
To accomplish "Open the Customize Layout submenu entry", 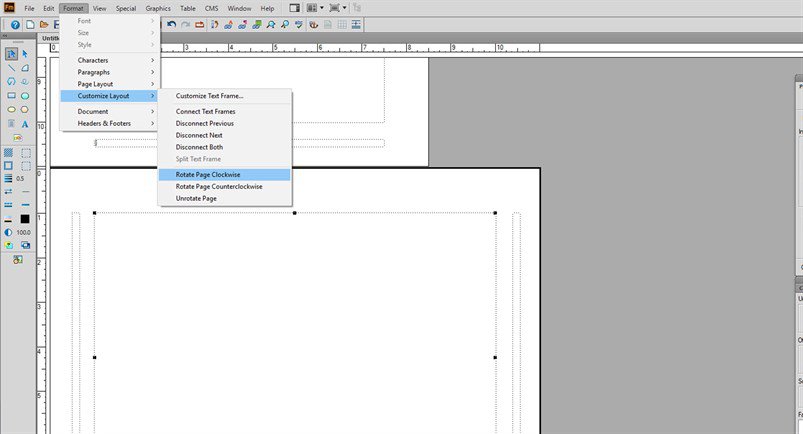I will pos(111,96).
